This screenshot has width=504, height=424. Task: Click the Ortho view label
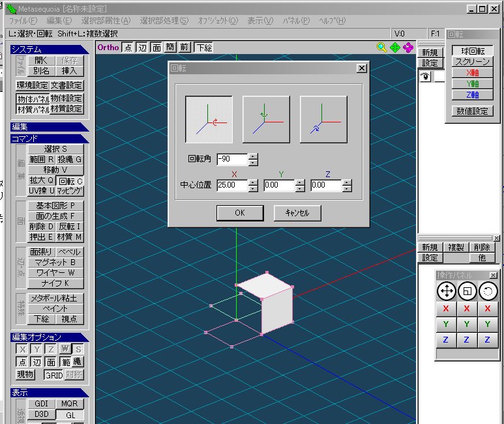click(108, 48)
